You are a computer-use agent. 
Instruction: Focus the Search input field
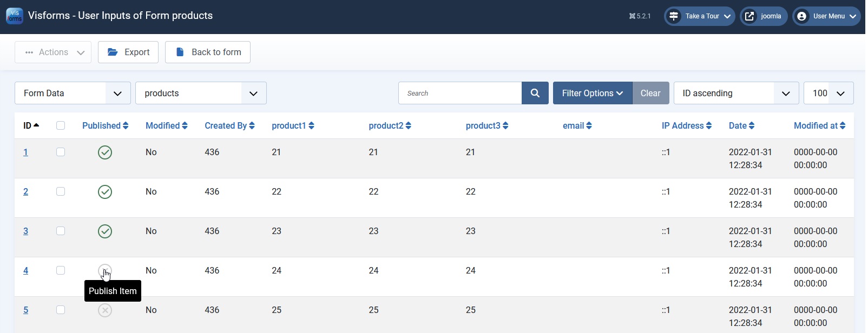tap(460, 93)
